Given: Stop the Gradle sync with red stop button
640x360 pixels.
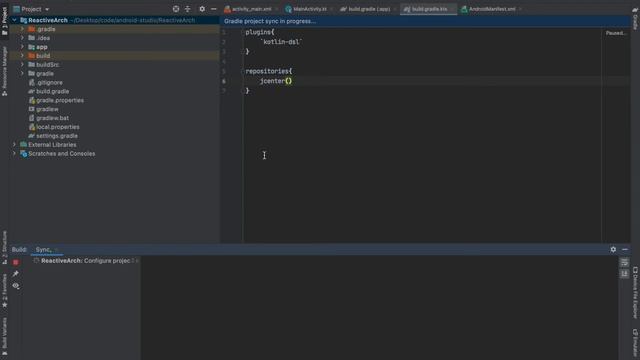Looking at the screenshot, I should [16, 262].
